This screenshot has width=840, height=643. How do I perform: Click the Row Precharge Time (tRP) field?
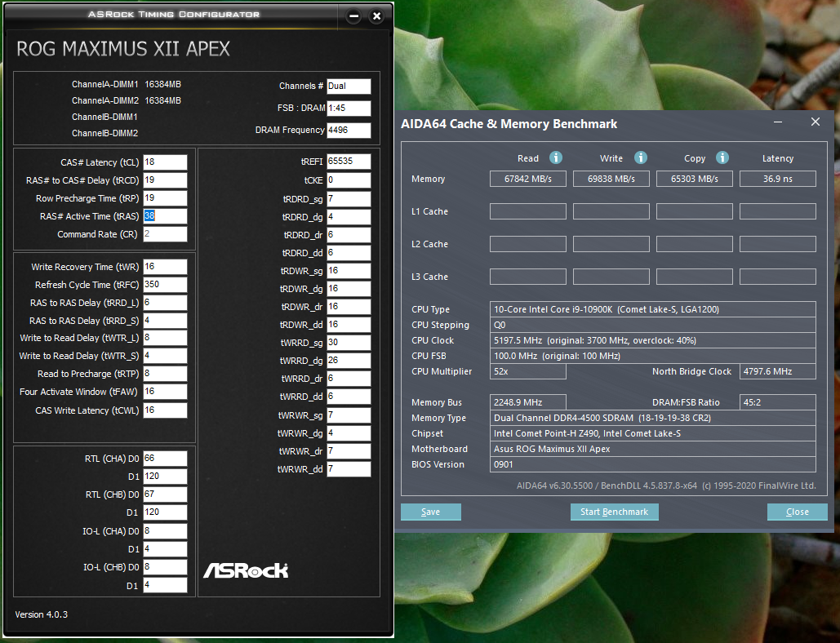[x=165, y=198]
